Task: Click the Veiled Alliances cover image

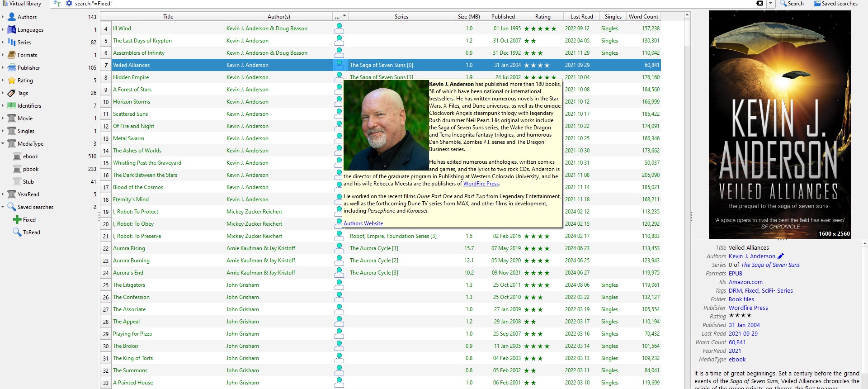Action: tap(779, 124)
